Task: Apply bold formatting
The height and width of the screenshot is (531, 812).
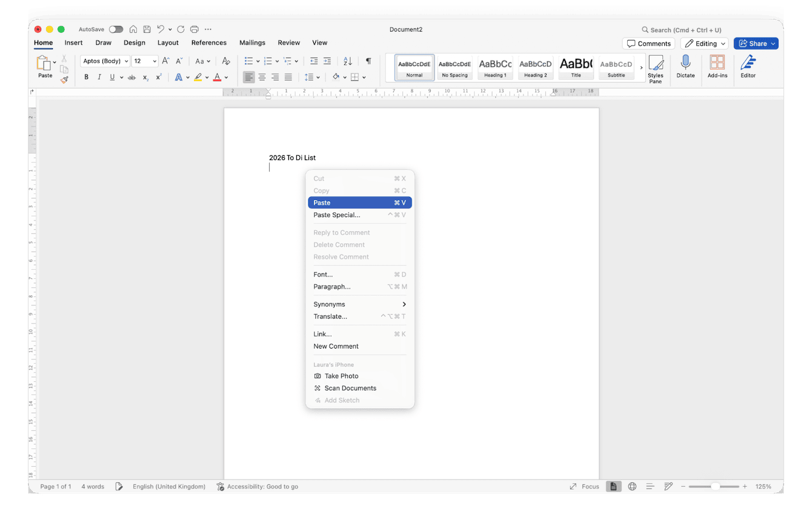Action: pyautogui.click(x=86, y=77)
